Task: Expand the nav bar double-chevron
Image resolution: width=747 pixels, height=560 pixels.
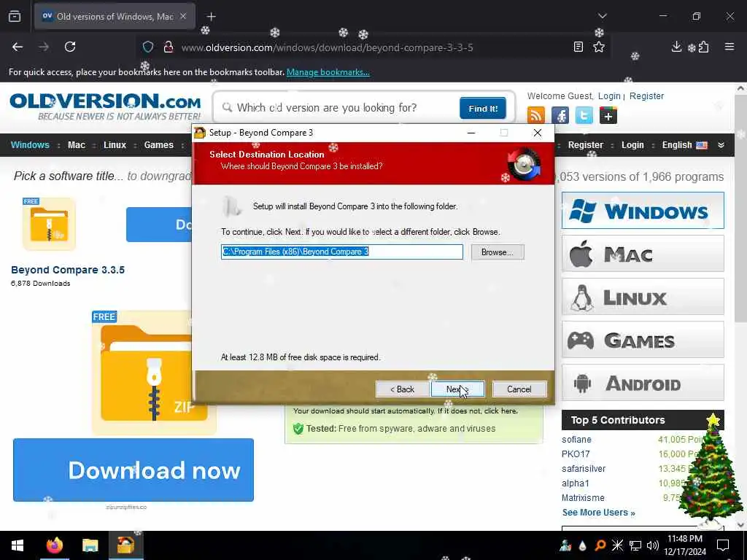Action: point(721,145)
